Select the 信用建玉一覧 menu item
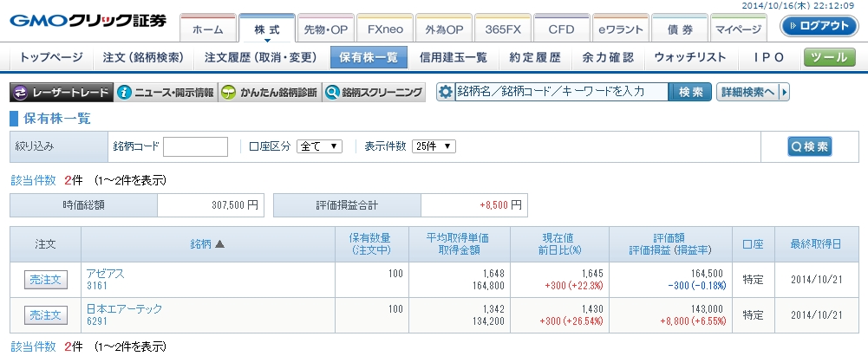The width and height of the screenshot is (868, 356). pyautogui.click(x=453, y=58)
